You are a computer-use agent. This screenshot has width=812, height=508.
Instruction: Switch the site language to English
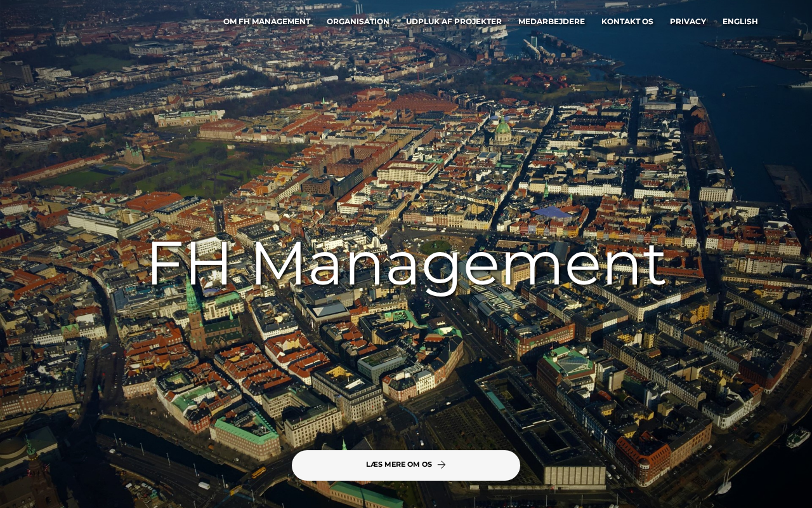coord(740,22)
